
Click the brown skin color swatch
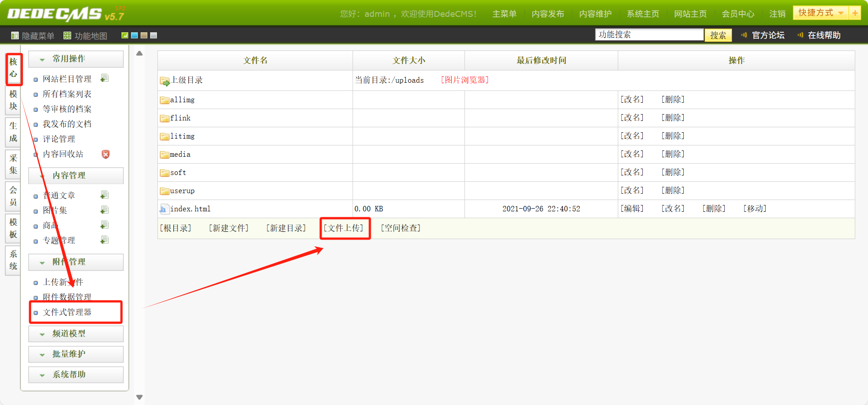[144, 35]
